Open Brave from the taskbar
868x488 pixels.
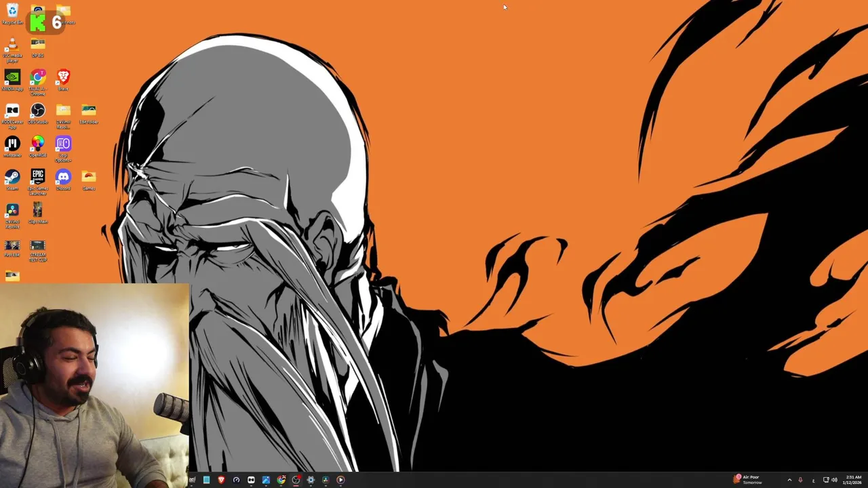[221, 480]
